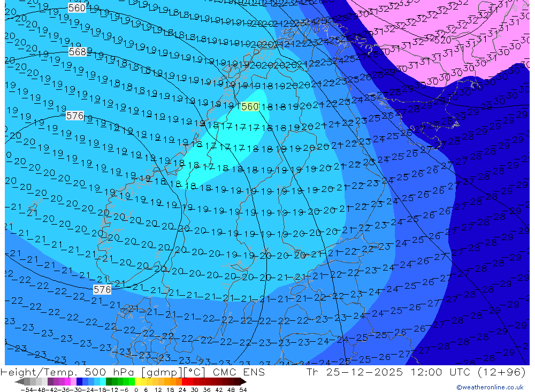Click the yellow swatch above the 0 tick

138,382
